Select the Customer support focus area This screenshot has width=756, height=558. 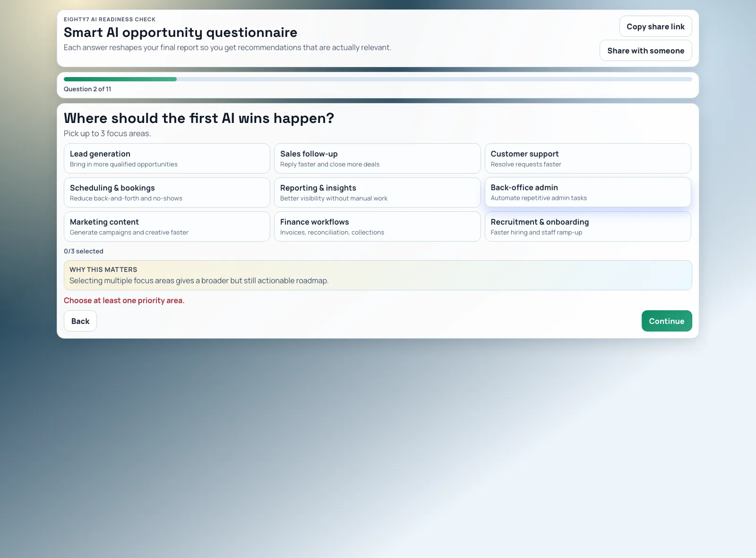tap(587, 158)
